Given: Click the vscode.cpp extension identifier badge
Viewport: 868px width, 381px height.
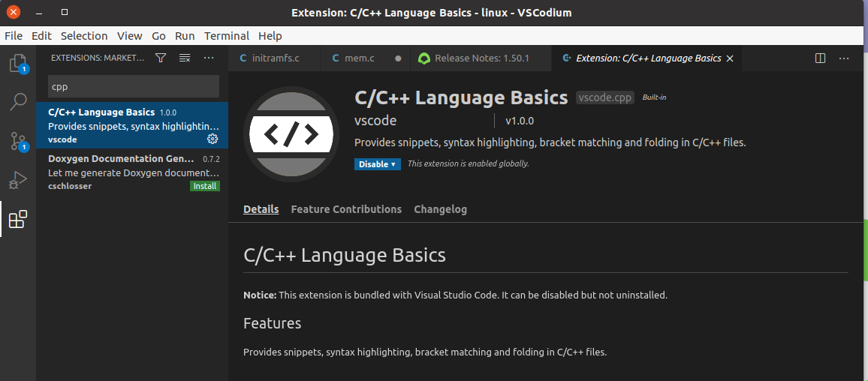Looking at the screenshot, I should coord(605,97).
